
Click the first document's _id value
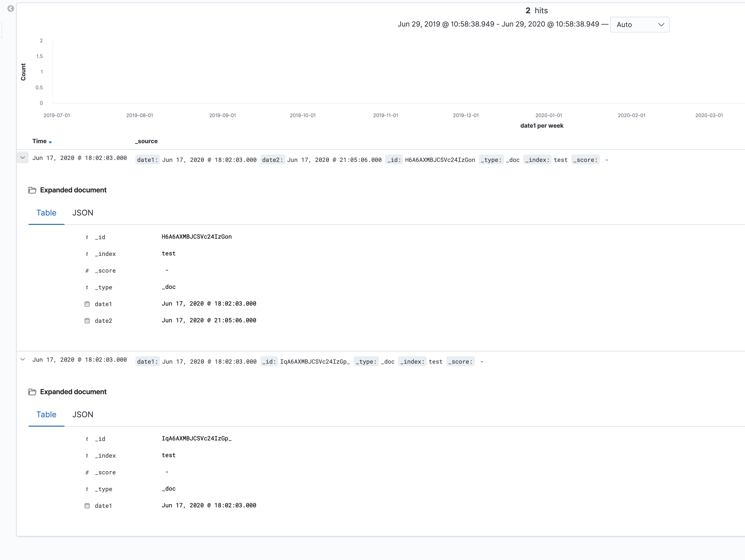[196, 237]
